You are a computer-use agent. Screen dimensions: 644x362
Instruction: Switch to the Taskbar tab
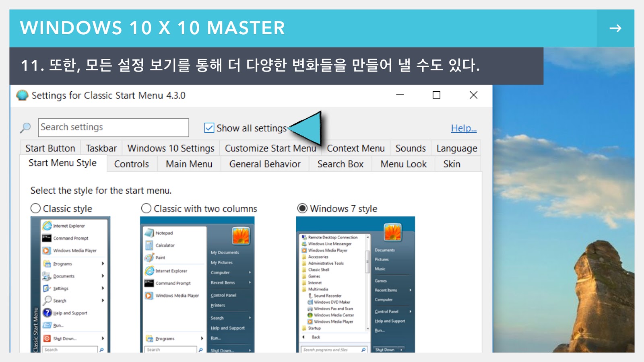tap(101, 148)
